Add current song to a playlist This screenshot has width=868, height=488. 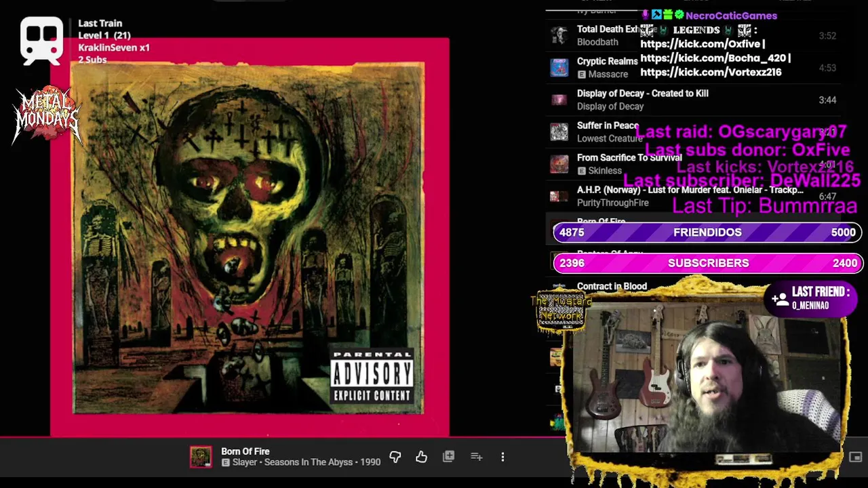tap(476, 457)
